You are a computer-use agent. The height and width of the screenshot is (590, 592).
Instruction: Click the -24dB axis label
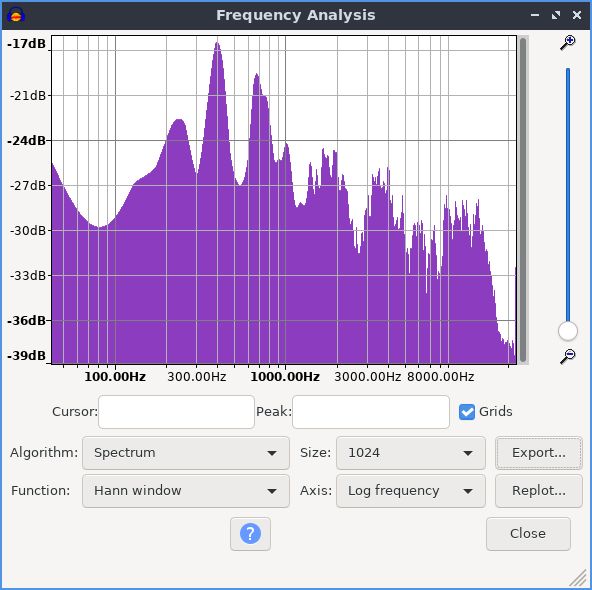pos(26,141)
